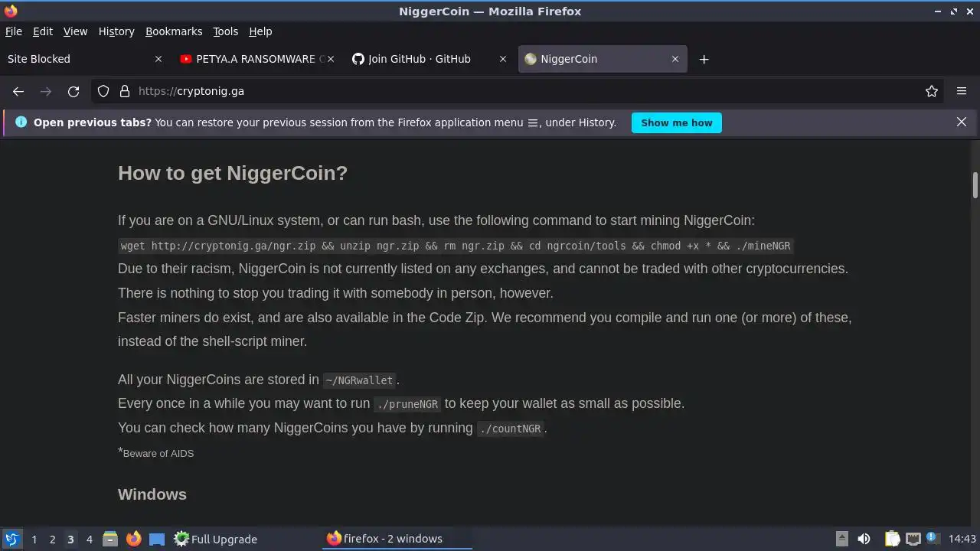Image resolution: width=980 pixels, height=551 pixels.
Task: Open the Bookmarks menu
Action: click(x=174, y=31)
